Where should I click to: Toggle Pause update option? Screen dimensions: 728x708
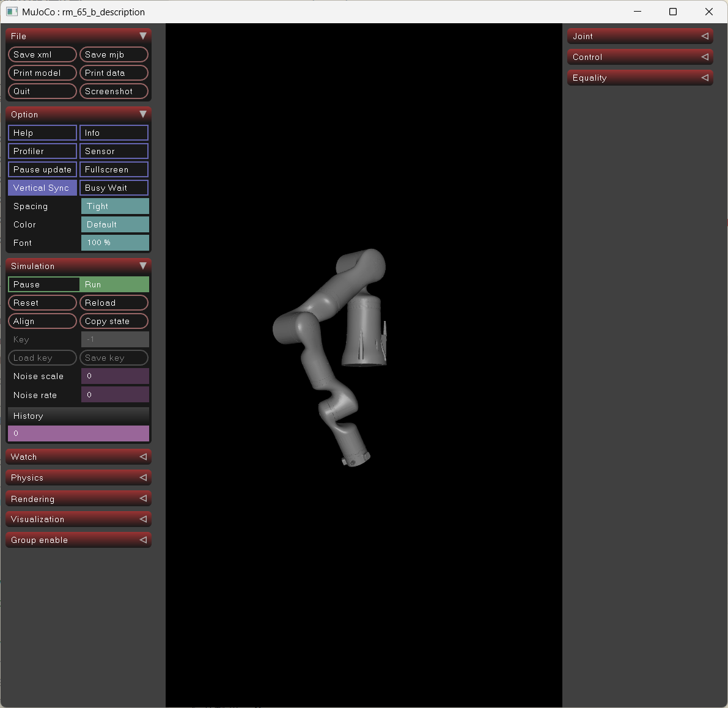click(42, 169)
